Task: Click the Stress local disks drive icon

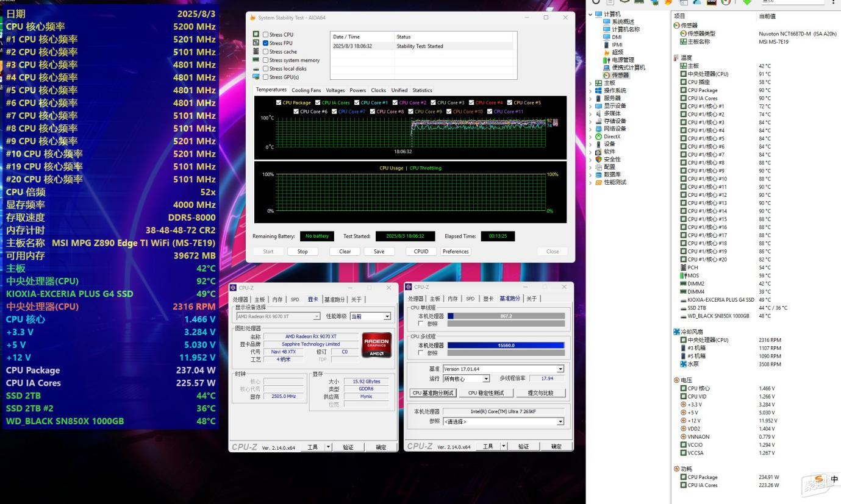Action: [256, 69]
